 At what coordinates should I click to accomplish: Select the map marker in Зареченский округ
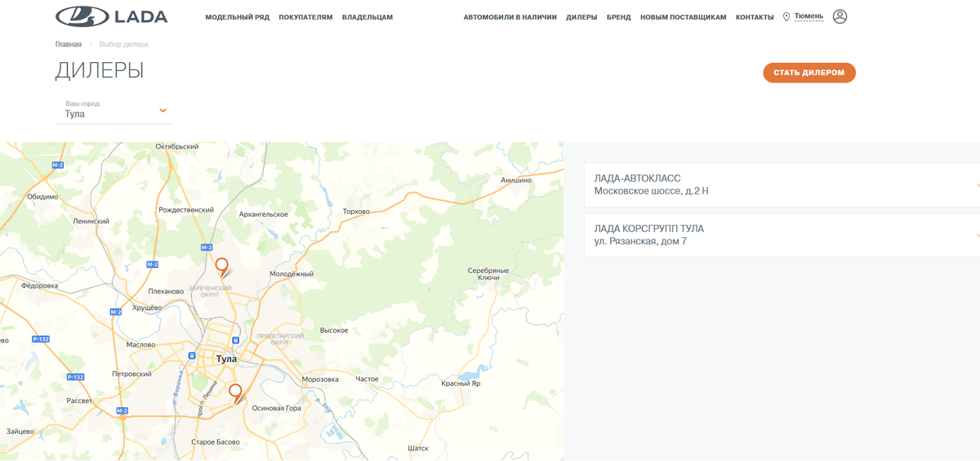point(221,266)
